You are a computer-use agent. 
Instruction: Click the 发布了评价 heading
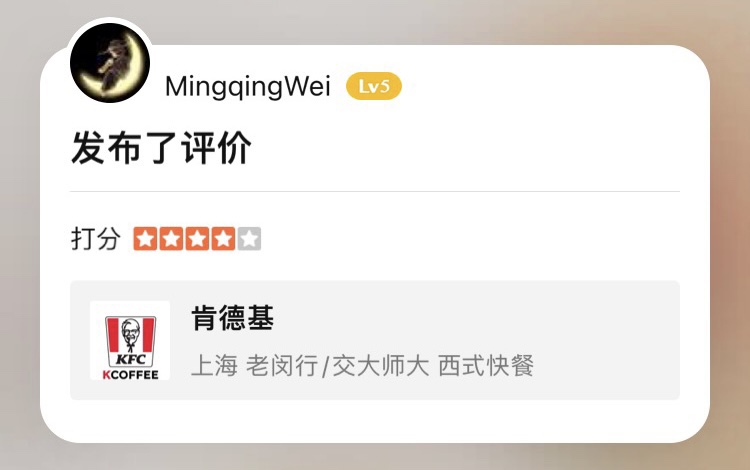pyautogui.click(x=161, y=148)
